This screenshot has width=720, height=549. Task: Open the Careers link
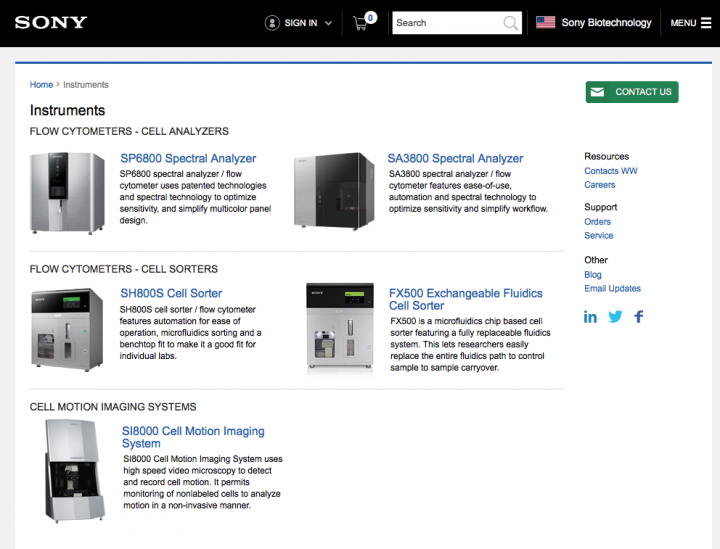tap(600, 185)
